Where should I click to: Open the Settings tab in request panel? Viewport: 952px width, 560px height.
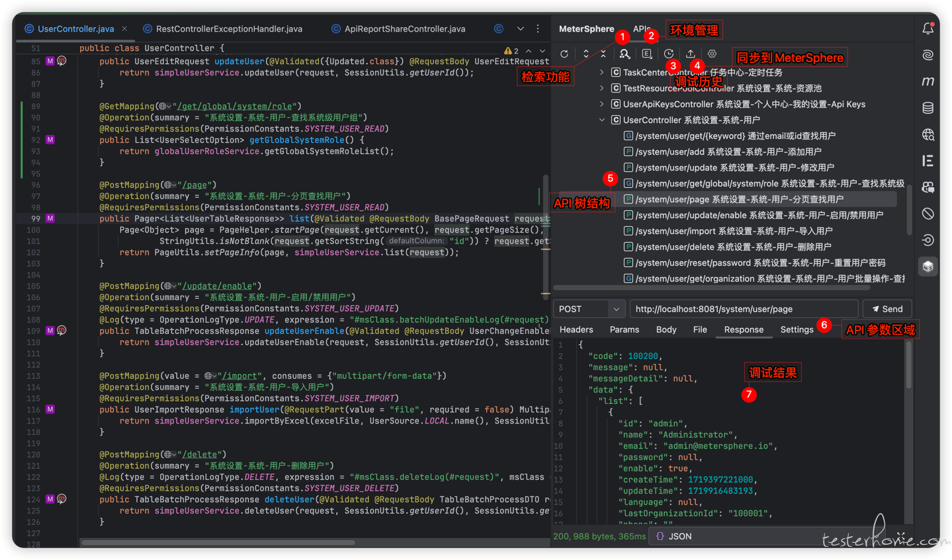pyautogui.click(x=797, y=329)
